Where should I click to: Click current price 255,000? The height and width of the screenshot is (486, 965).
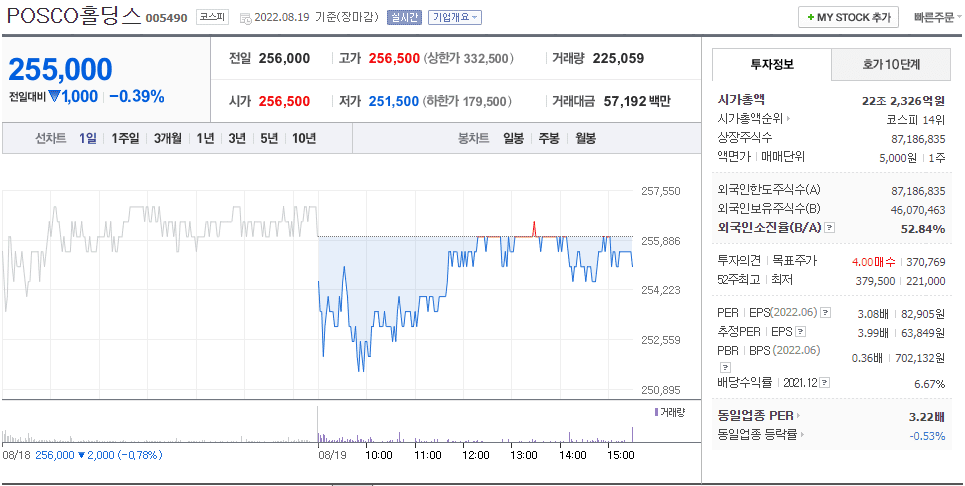tap(60, 70)
